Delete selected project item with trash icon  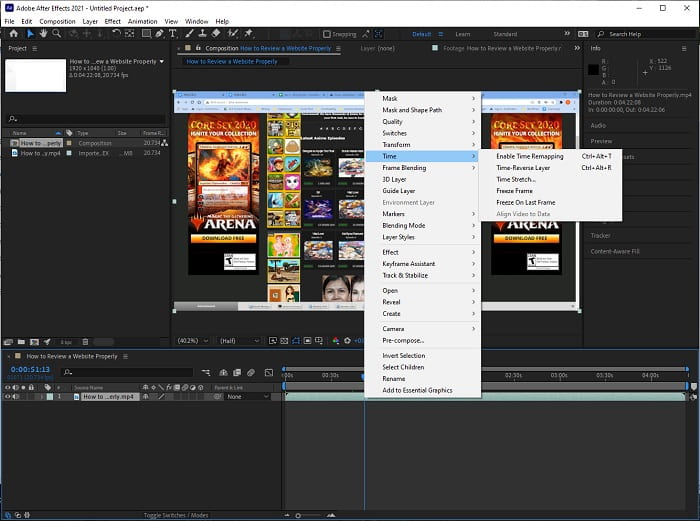tap(85, 342)
